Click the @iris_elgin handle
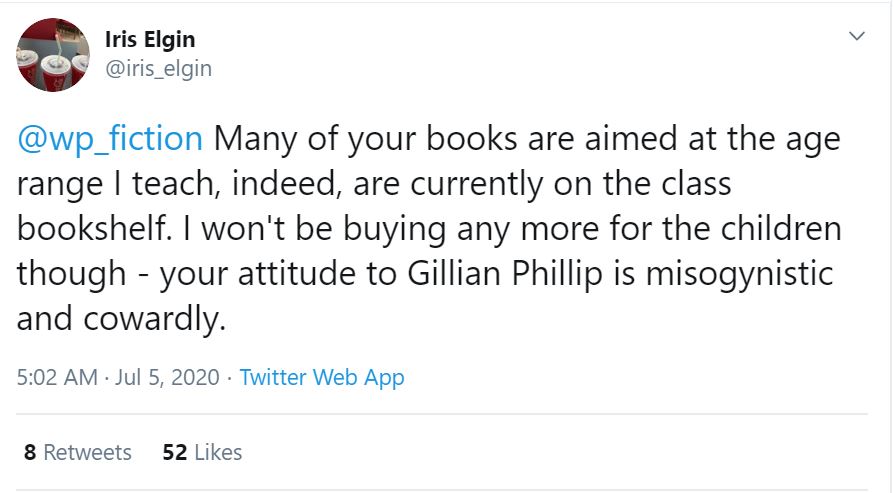Image resolution: width=893 pixels, height=493 pixels. click(x=158, y=68)
